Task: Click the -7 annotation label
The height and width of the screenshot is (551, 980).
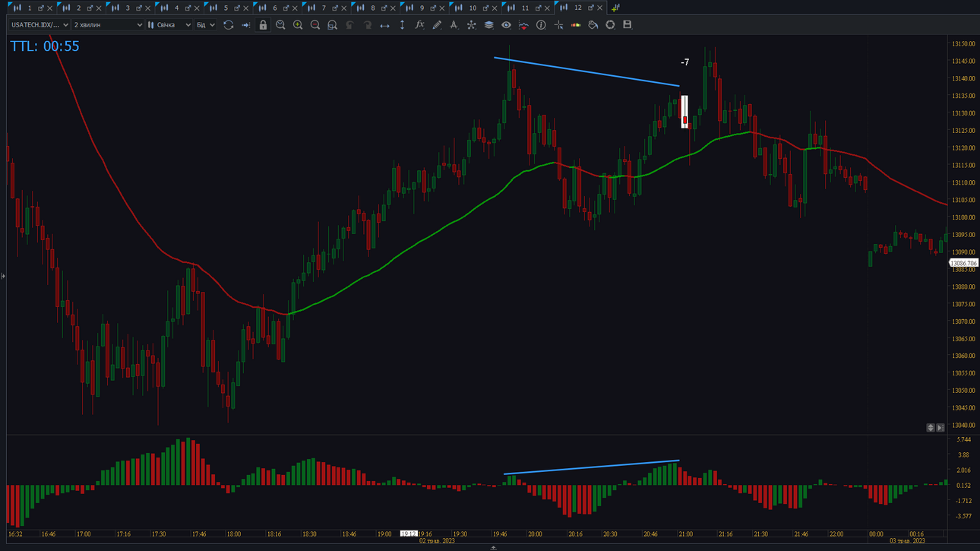Action: [684, 62]
